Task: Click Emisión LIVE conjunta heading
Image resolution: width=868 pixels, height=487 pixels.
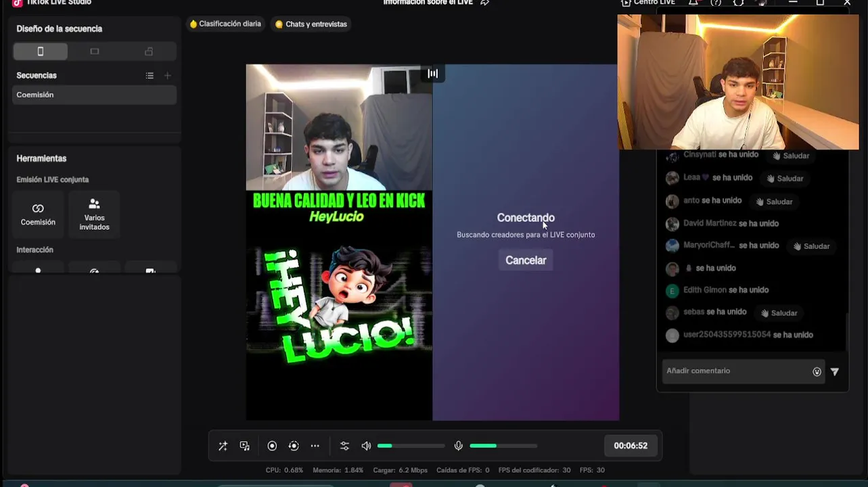Action: click(x=53, y=180)
